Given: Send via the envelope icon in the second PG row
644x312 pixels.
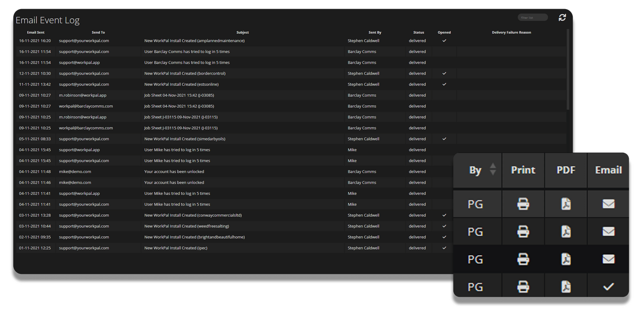Looking at the screenshot, I should coord(608,231).
